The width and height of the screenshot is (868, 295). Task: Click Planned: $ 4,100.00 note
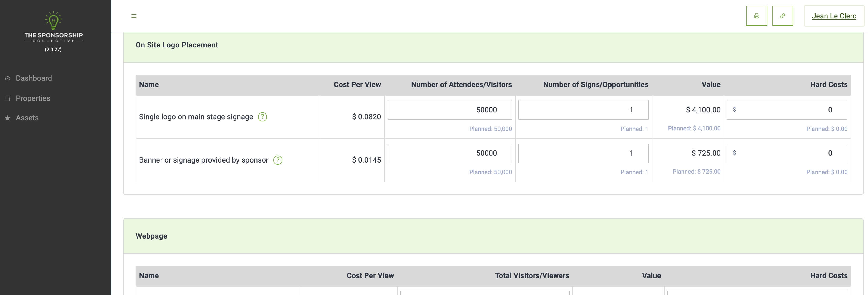coord(694,128)
